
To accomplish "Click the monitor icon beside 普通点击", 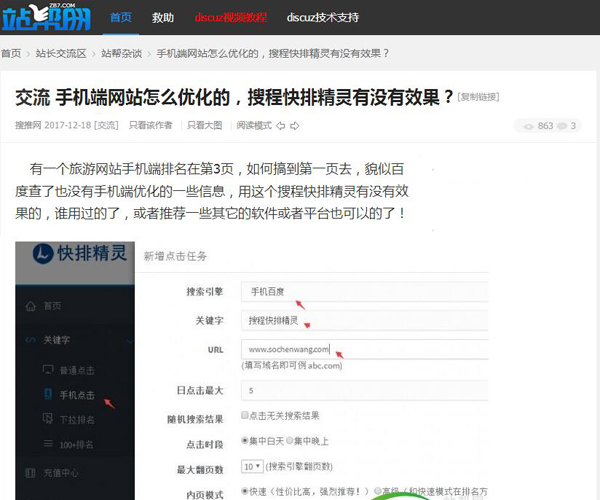I will pos(48,369).
